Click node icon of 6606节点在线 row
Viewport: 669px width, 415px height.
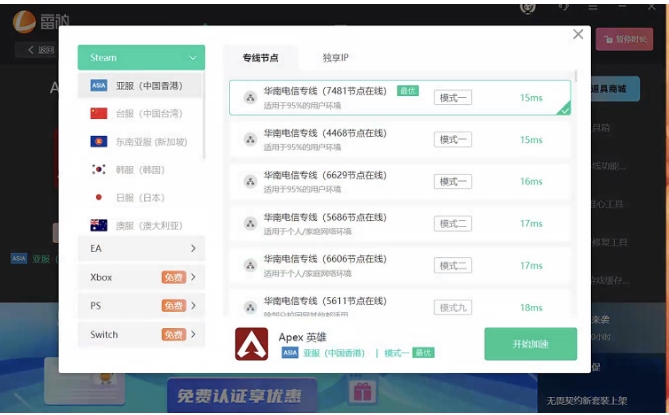pyautogui.click(x=250, y=265)
